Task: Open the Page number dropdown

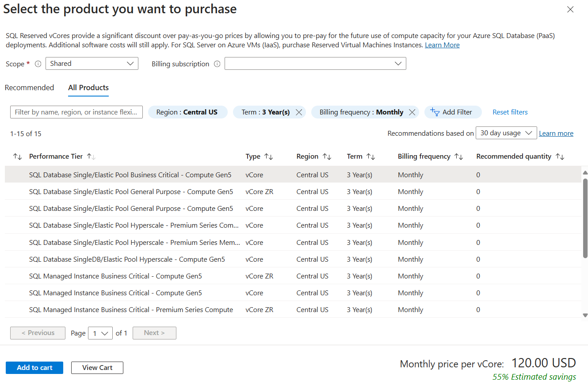Action: click(100, 333)
